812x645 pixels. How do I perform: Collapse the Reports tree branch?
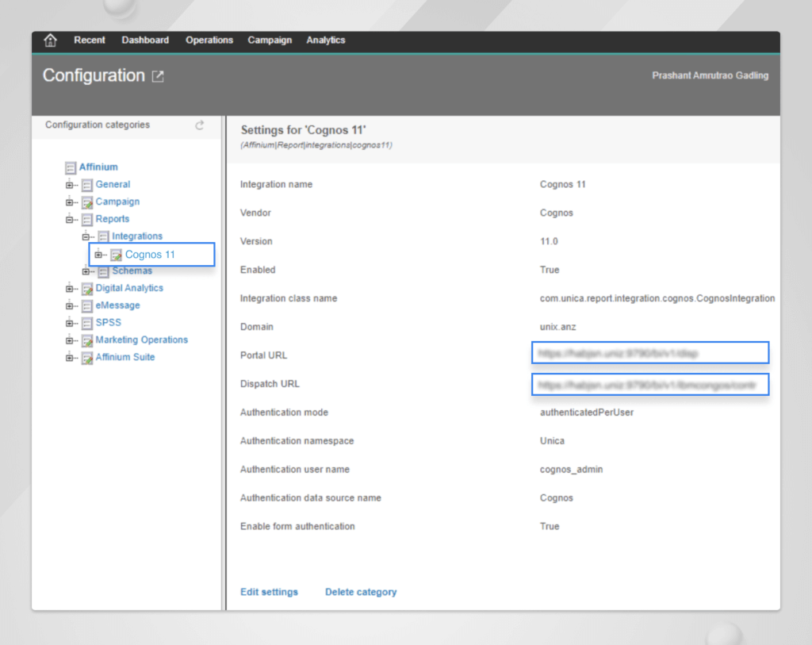70,218
